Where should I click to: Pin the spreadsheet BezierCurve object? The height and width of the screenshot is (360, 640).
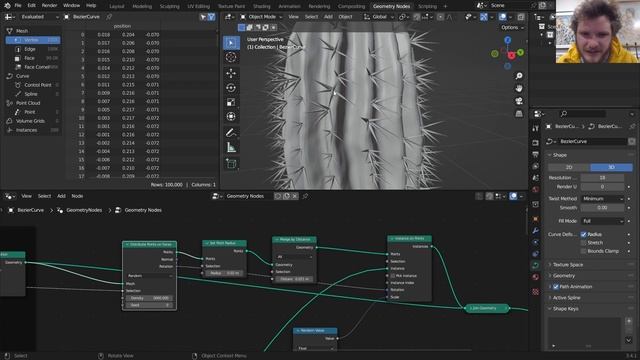109,17
